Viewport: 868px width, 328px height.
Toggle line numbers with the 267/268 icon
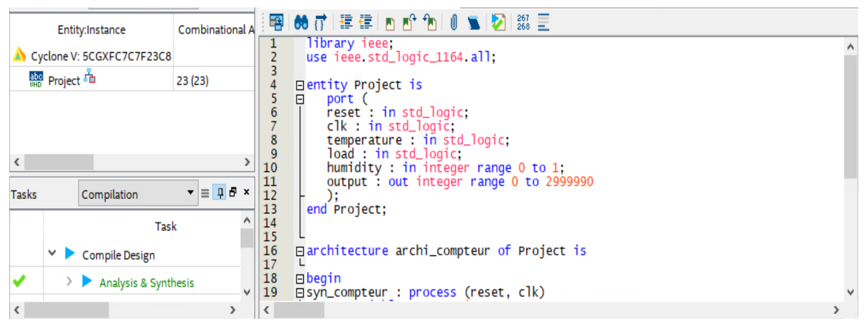click(x=523, y=22)
